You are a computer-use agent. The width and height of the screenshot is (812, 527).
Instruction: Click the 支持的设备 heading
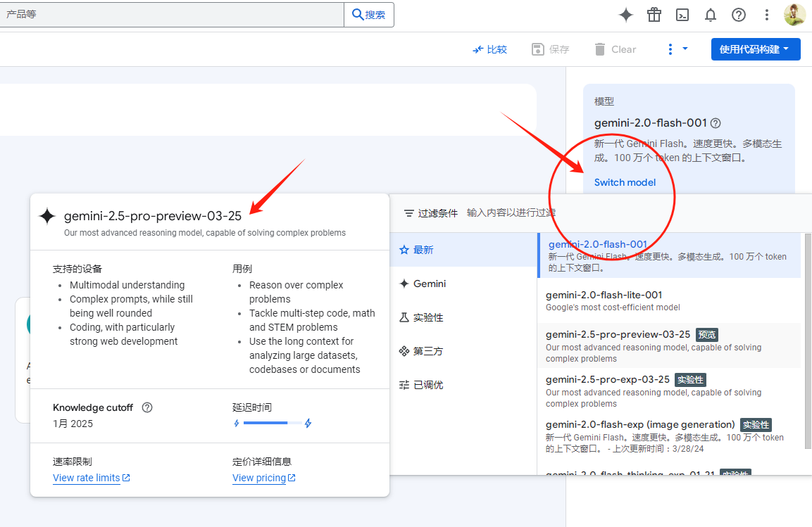coord(77,269)
